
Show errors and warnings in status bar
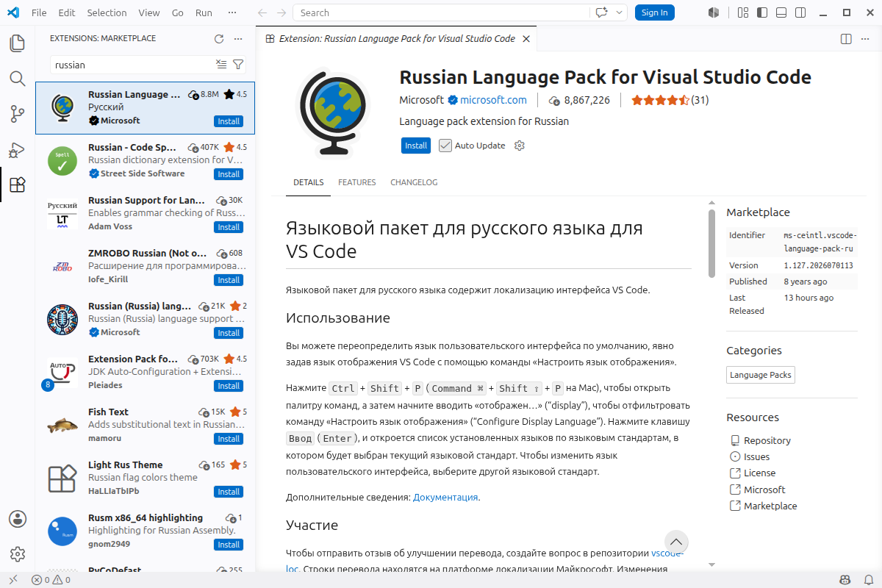pyautogui.click(x=51, y=580)
